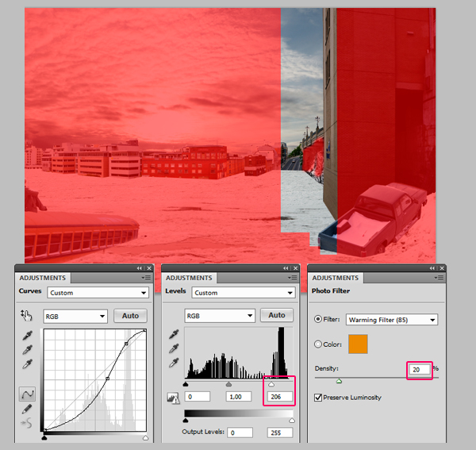Select the on-image adjustment hand tool in Curves
This screenshot has width=476, height=450.
click(x=26, y=316)
